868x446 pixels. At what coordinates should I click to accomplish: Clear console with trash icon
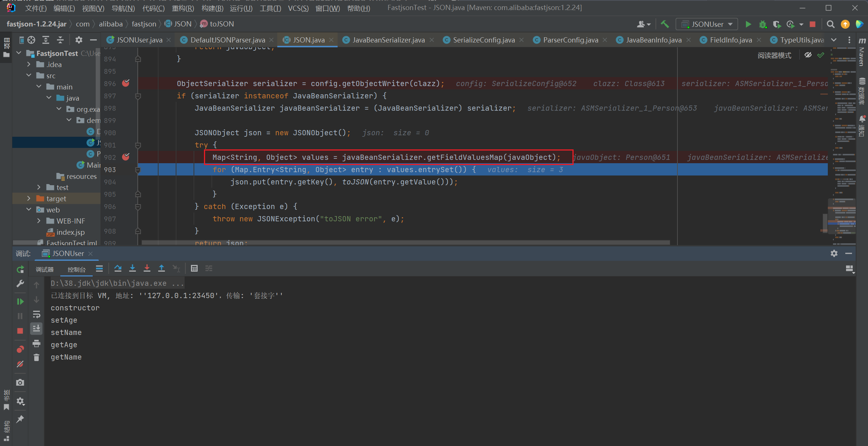point(36,358)
